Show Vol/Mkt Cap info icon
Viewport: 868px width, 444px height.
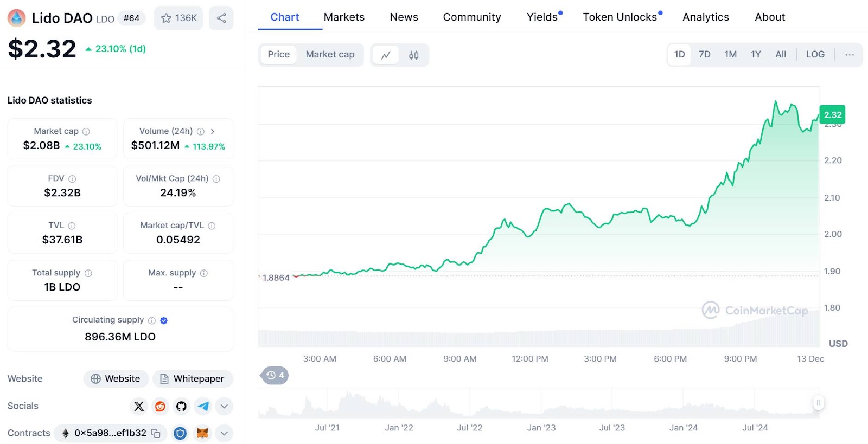(216, 178)
